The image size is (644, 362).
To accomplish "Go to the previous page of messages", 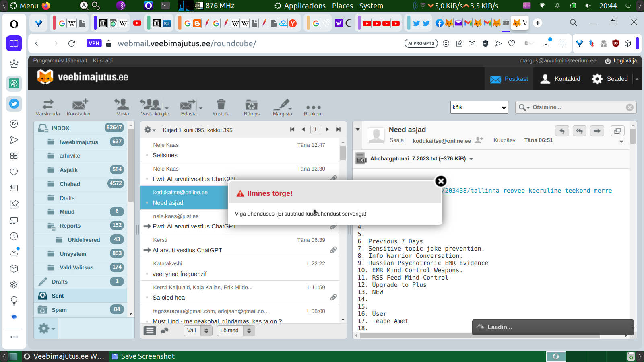I will [303, 130].
